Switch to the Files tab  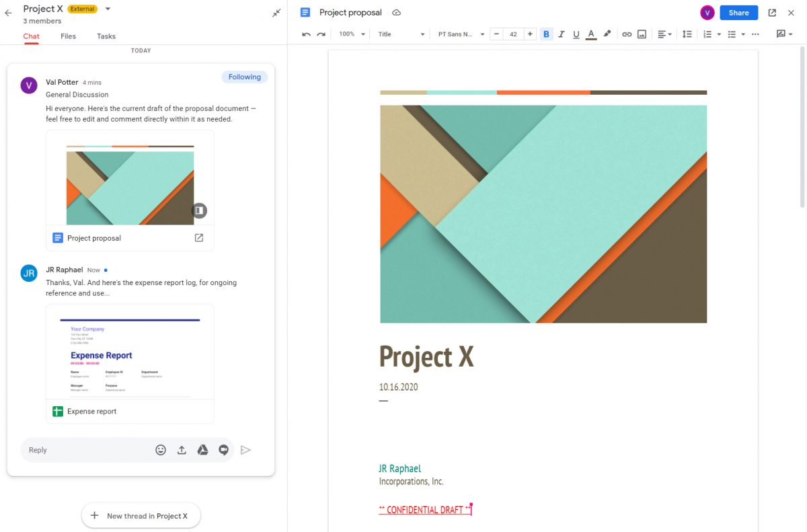tap(68, 36)
